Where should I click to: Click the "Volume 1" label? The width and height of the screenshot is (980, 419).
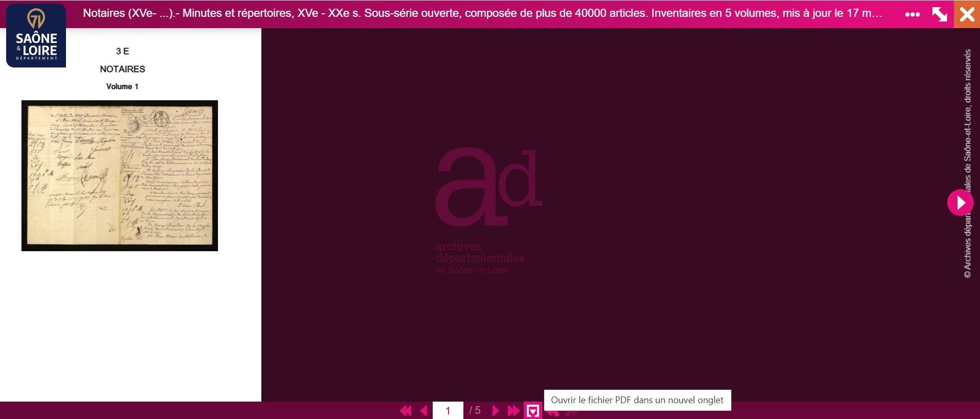(122, 86)
